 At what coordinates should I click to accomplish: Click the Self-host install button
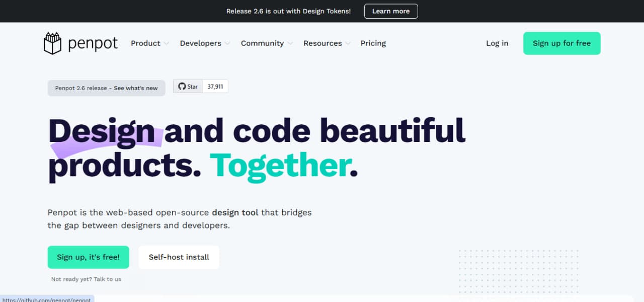(x=179, y=257)
